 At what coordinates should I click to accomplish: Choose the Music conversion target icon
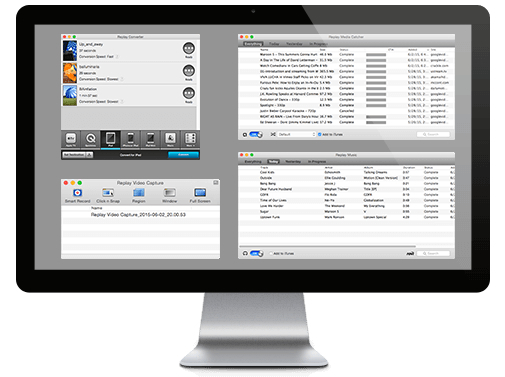[x=170, y=138]
